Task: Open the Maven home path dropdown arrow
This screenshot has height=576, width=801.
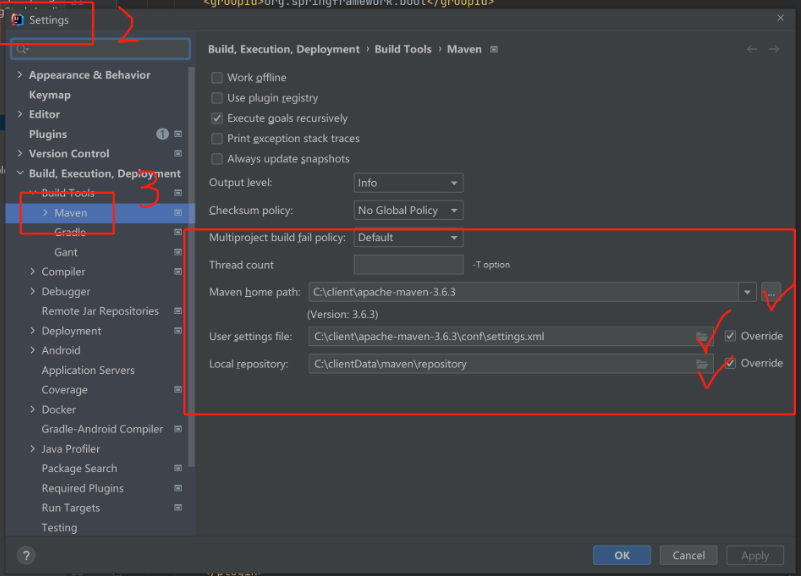Action: 747,293
